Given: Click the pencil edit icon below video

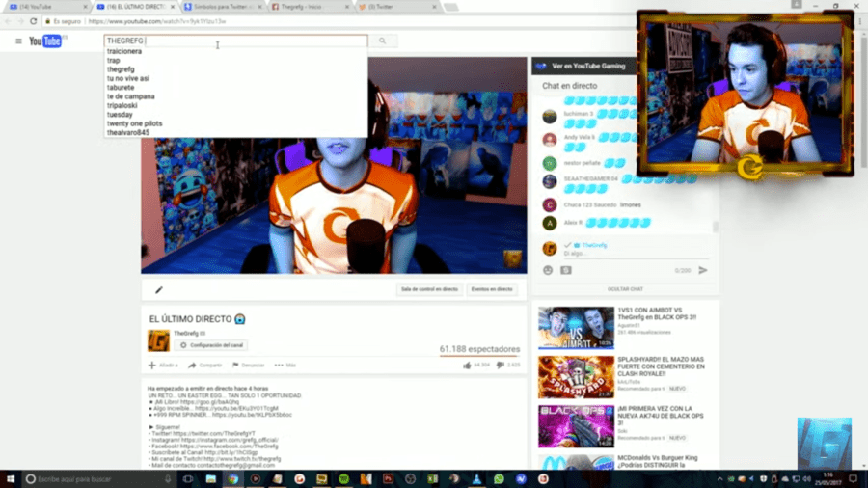Looking at the screenshot, I should 159,290.
